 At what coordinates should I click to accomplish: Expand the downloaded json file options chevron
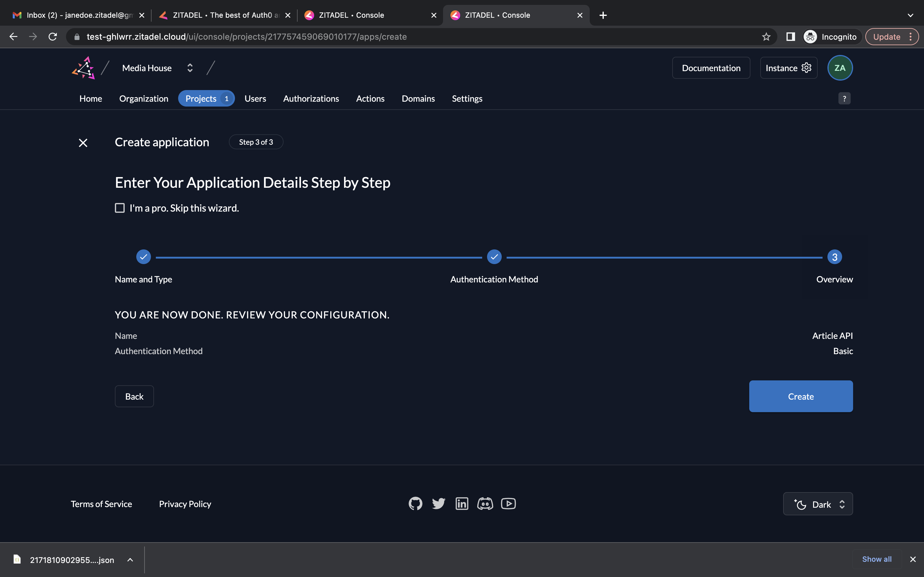(130, 560)
